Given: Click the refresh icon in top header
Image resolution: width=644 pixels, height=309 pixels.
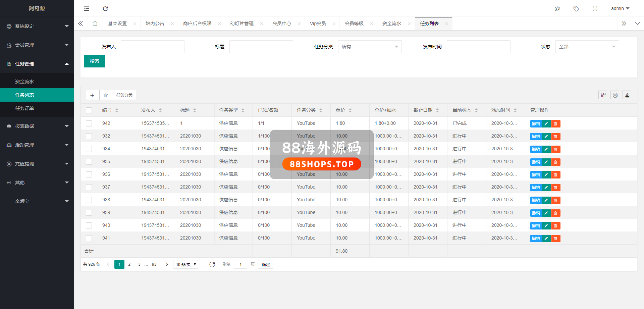Looking at the screenshot, I should 105,9.
